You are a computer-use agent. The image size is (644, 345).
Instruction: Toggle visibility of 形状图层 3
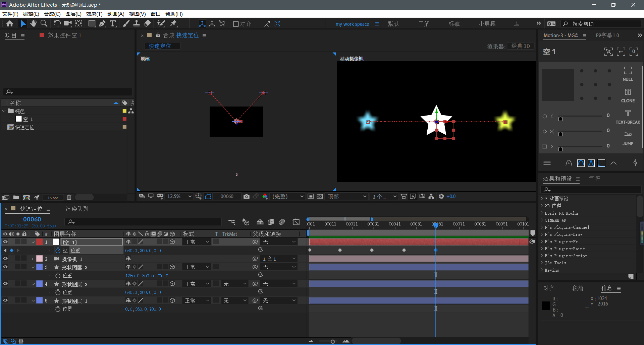point(5,267)
